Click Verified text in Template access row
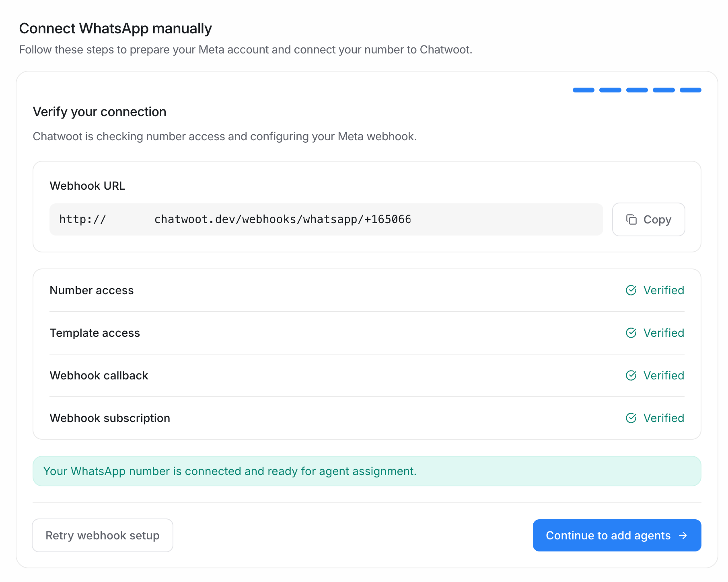Viewport: 728px width, 582px height. coord(664,333)
